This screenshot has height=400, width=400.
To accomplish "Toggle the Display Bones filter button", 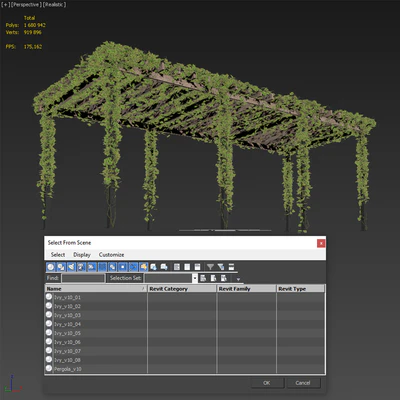I will point(133,267).
